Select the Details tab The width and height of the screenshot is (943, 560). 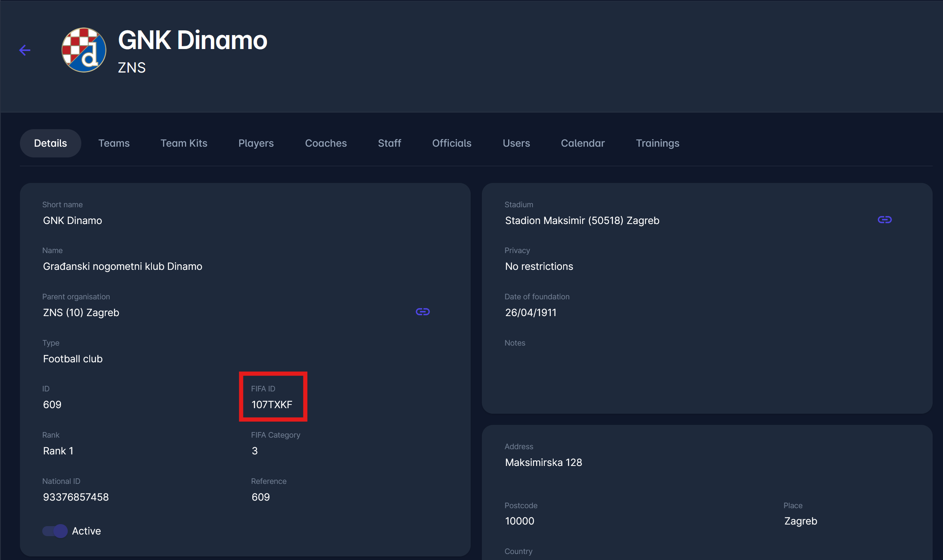click(x=51, y=143)
